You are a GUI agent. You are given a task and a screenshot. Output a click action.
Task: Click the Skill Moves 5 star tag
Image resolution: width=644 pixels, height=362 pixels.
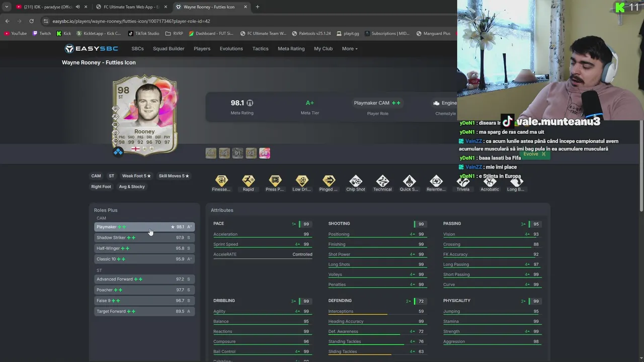(174, 176)
